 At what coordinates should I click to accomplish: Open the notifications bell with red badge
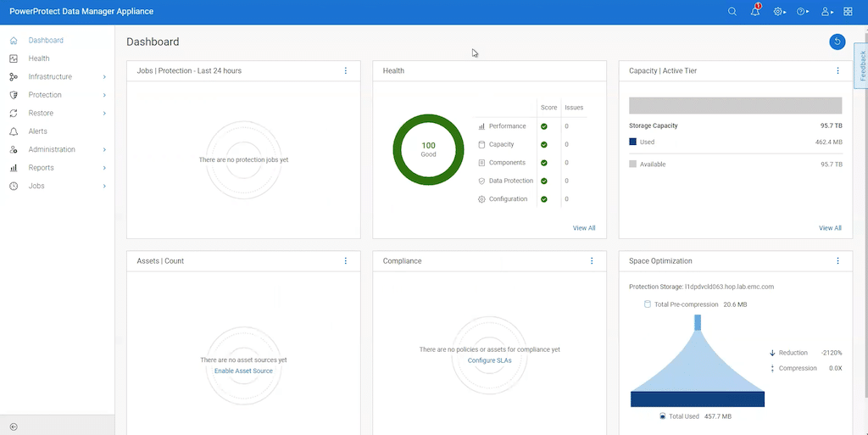[755, 11]
